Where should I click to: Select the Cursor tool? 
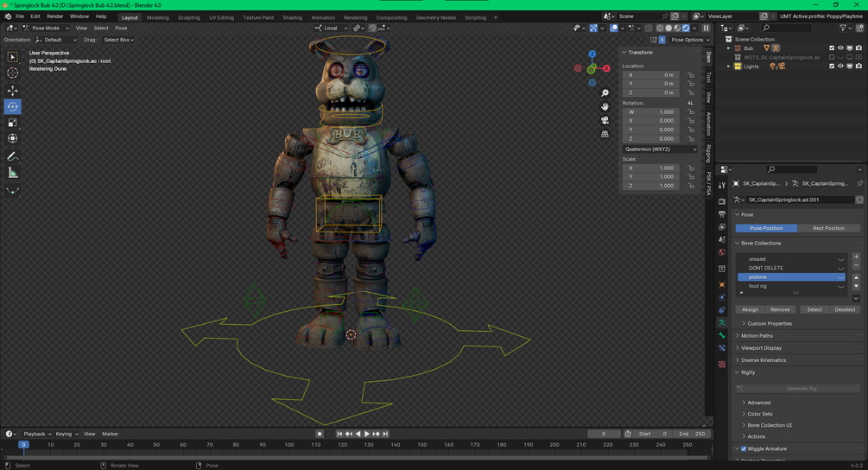(x=12, y=73)
